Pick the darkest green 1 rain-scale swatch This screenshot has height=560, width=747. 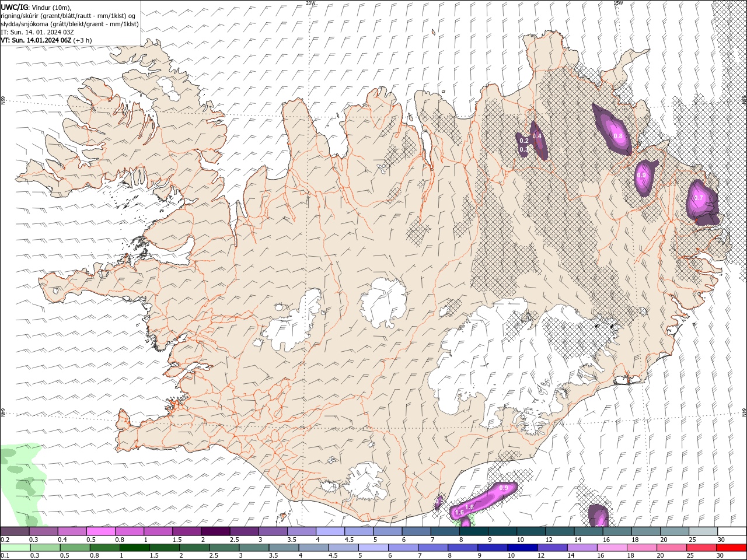click(x=135, y=548)
